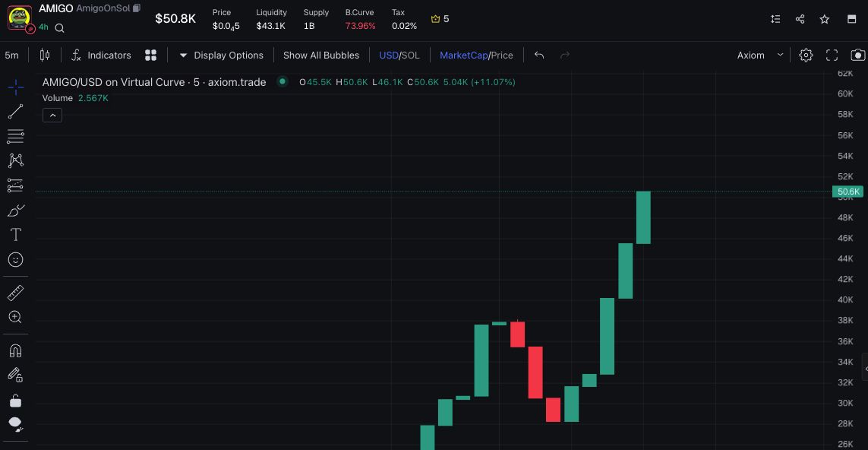Screen dimensions: 868x450
Task: Click the Liquidity $43.1K value
Action: (270, 26)
